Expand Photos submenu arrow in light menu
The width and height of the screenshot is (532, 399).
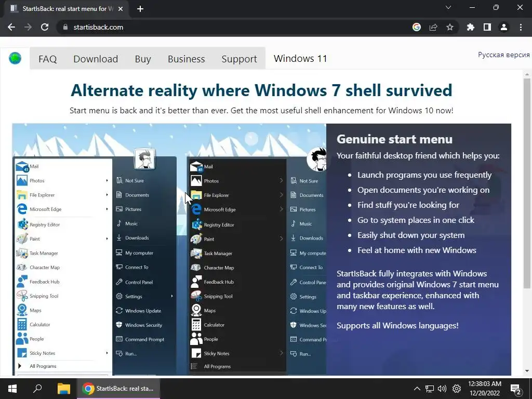(107, 180)
